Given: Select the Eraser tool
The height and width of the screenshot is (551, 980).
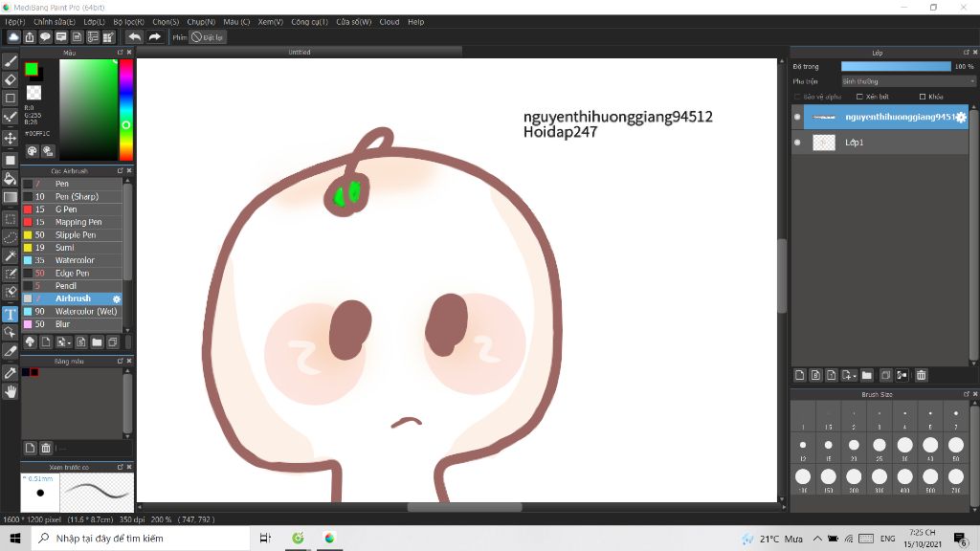Looking at the screenshot, I should [x=10, y=80].
